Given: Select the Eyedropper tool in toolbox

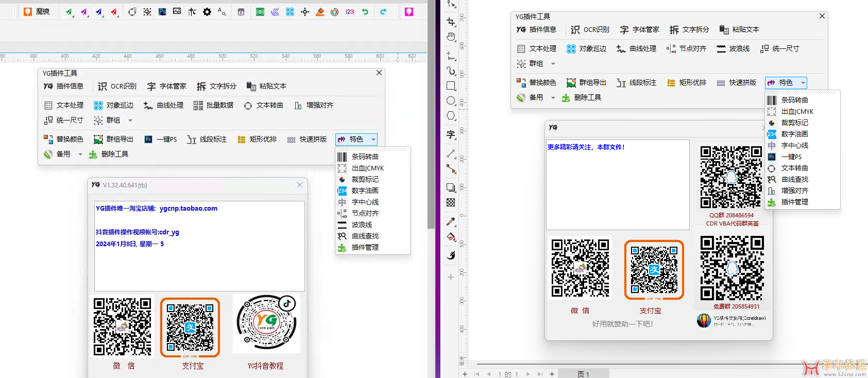Looking at the screenshot, I should 451,221.
